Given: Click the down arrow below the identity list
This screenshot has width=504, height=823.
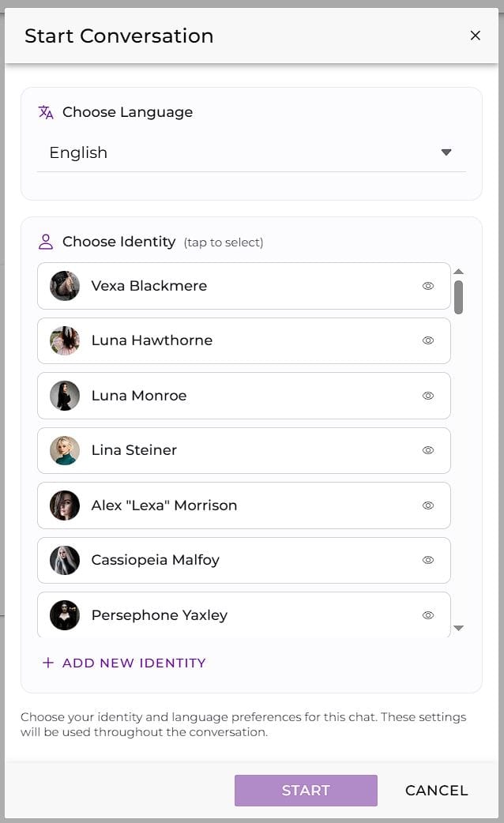Looking at the screenshot, I should click(459, 628).
